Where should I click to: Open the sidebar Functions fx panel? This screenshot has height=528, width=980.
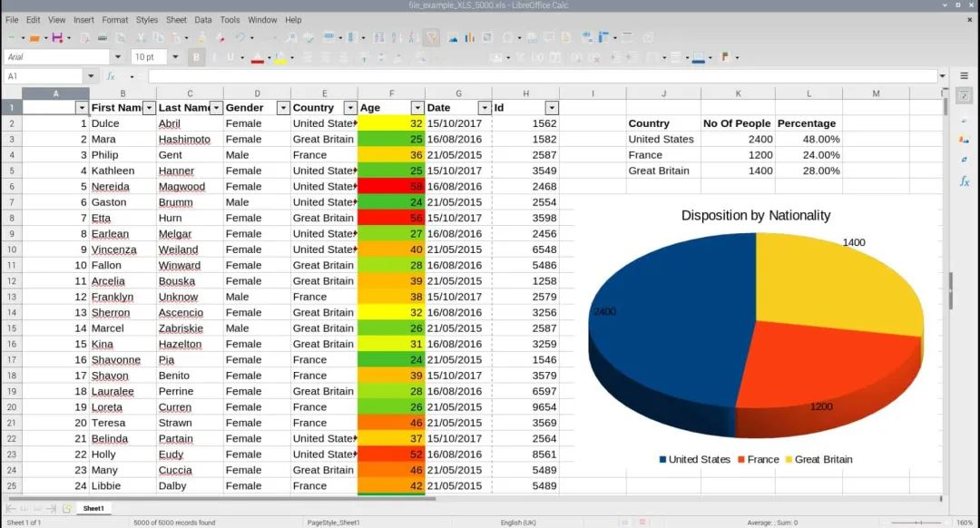(x=965, y=181)
